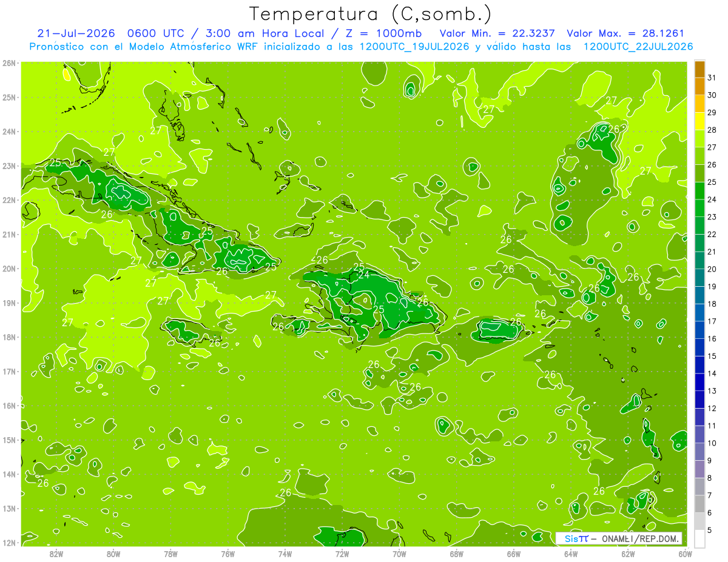Click the '16N' latitude axis label
The image size is (728, 562).
point(9,406)
